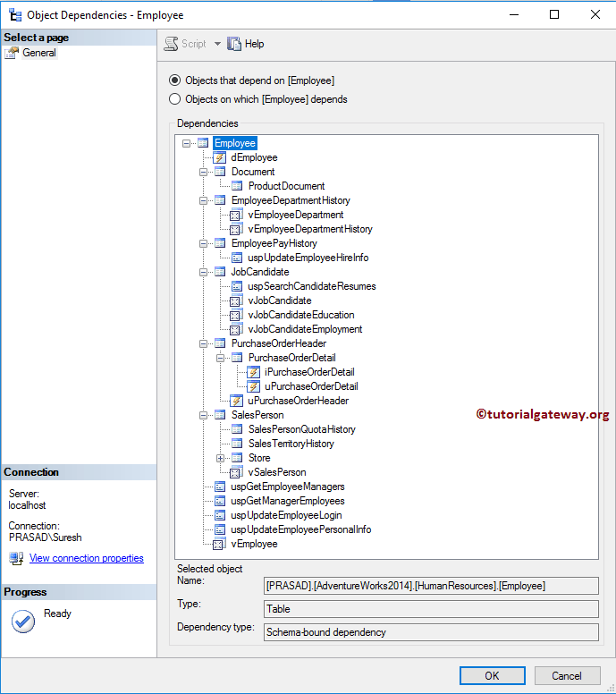616x694 pixels.
Task: Collapse the Document node
Action: click(x=203, y=172)
